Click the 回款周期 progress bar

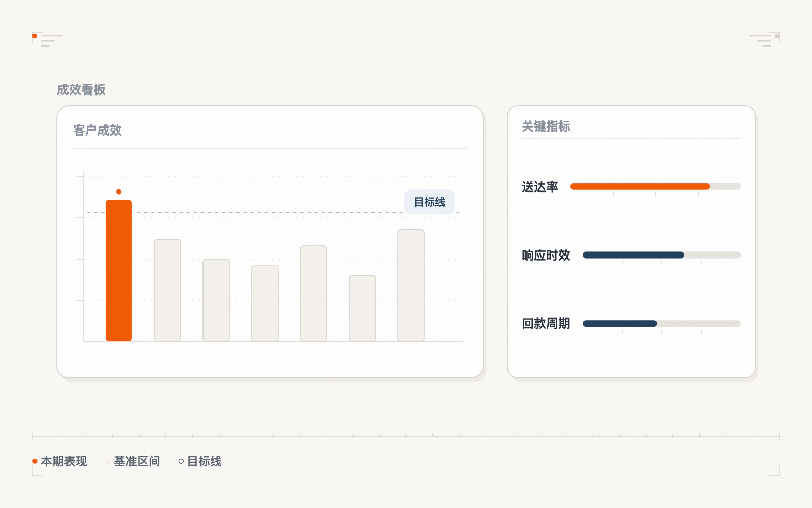pos(662,323)
